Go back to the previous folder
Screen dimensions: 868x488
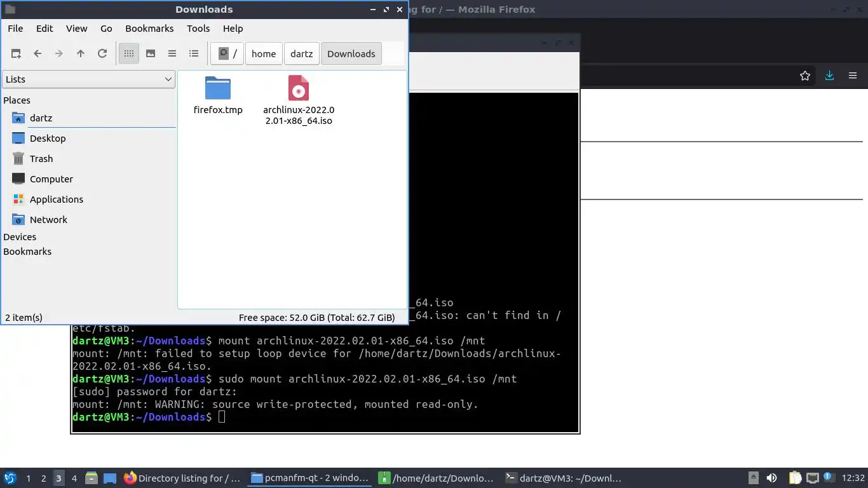[x=37, y=54]
